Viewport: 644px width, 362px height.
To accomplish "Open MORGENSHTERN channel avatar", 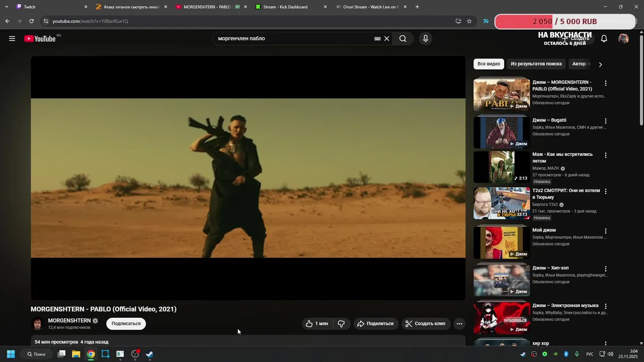I will coord(37,324).
